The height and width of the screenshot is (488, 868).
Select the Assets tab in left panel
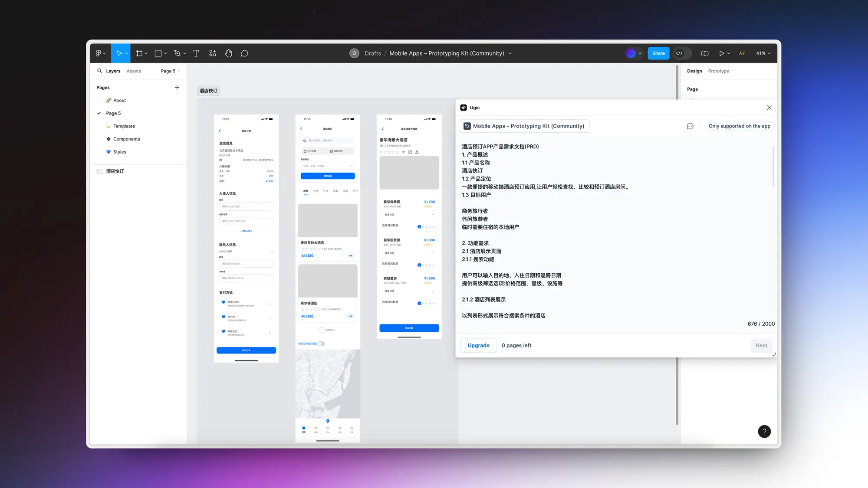pos(134,71)
